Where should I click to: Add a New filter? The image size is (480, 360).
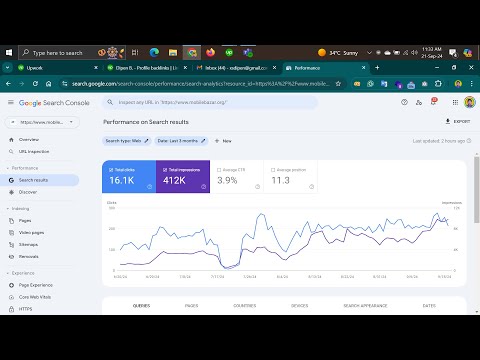point(223,141)
